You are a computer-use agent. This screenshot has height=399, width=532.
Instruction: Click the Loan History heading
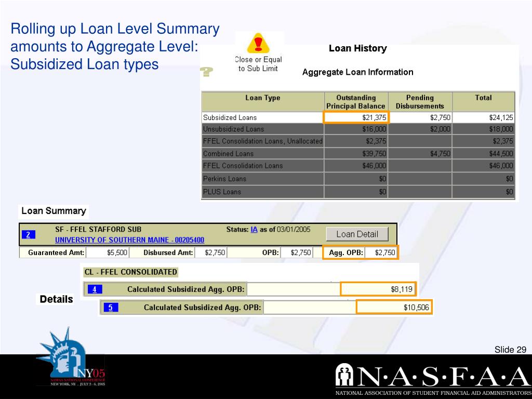(x=357, y=48)
